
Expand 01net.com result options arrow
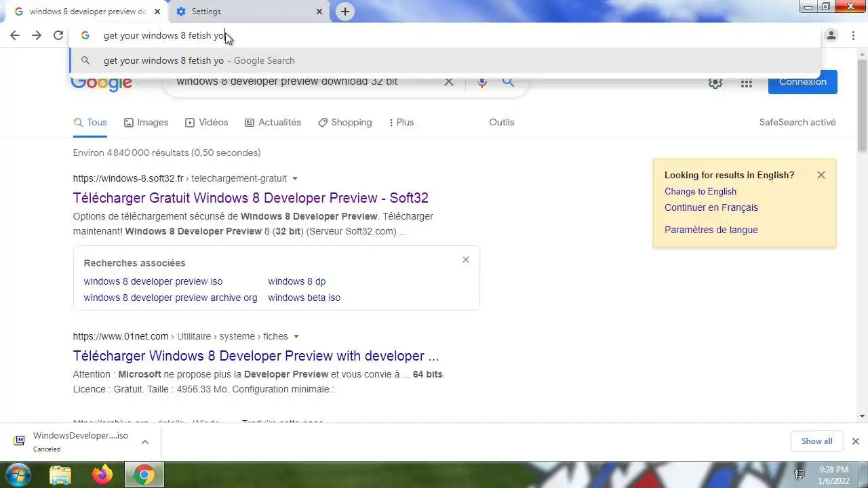[x=296, y=336]
